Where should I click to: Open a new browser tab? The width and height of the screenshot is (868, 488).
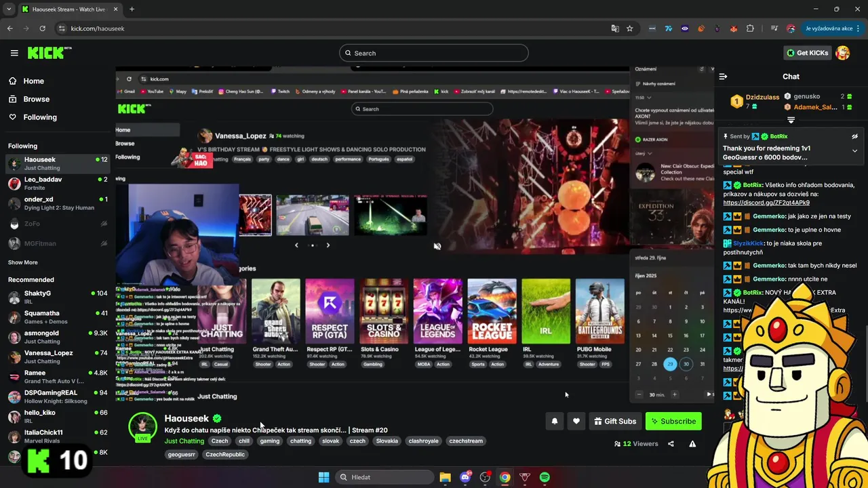pos(132,9)
